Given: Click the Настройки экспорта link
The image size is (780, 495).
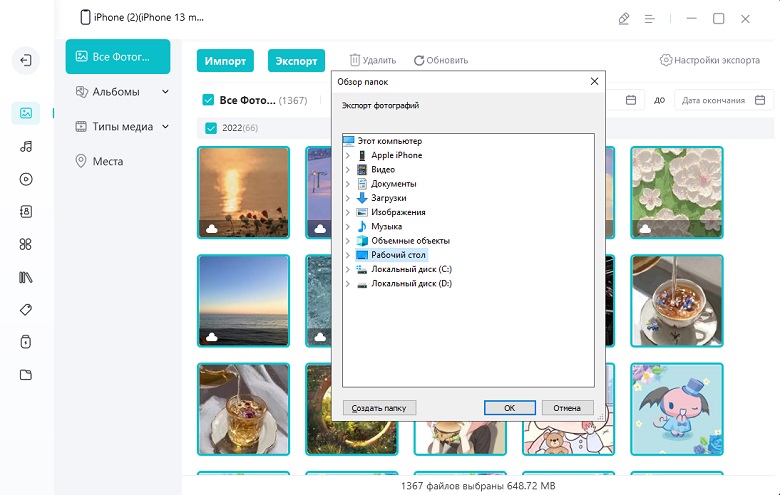Looking at the screenshot, I should (x=710, y=60).
